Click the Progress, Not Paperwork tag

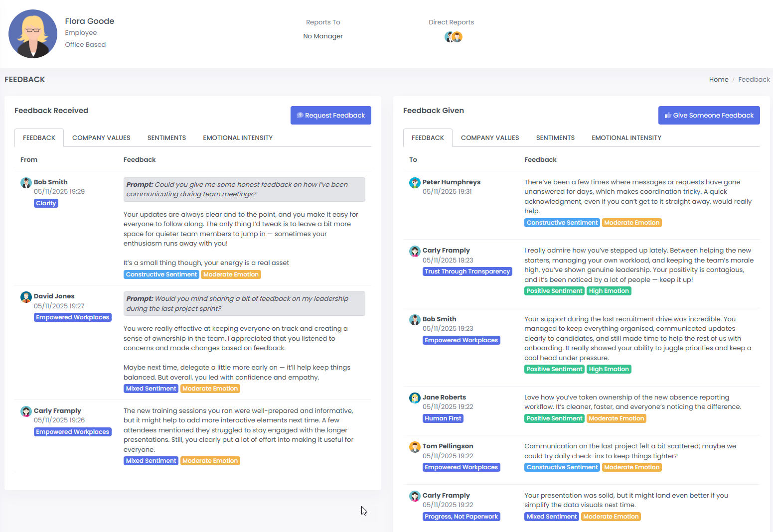(461, 517)
